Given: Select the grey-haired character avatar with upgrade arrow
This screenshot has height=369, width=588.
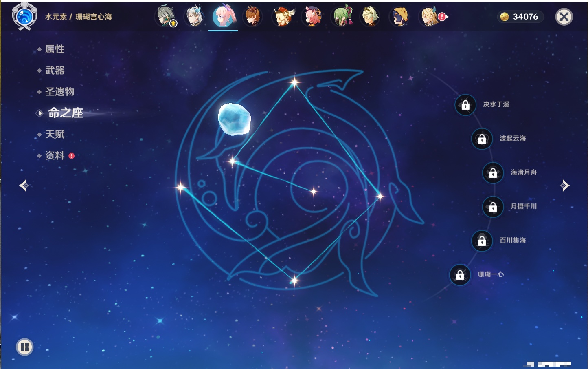Looking at the screenshot, I should point(165,16).
